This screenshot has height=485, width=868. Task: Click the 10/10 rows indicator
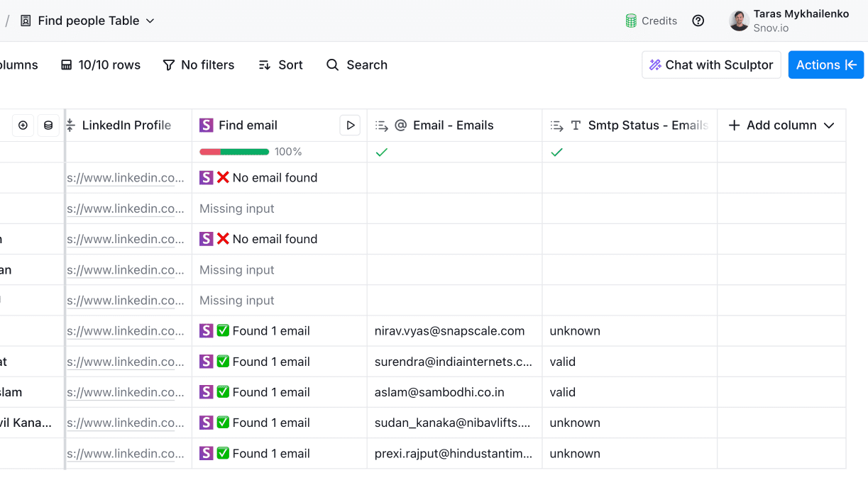[101, 65]
